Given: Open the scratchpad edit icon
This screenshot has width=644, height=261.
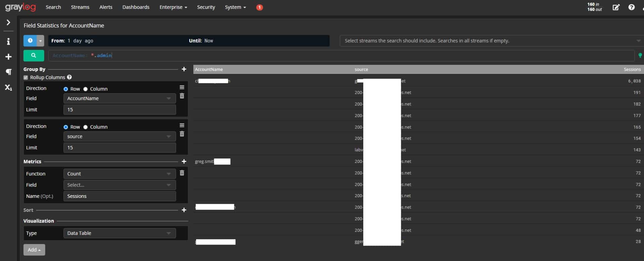Looking at the screenshot, I should click(x=616, y=7).
